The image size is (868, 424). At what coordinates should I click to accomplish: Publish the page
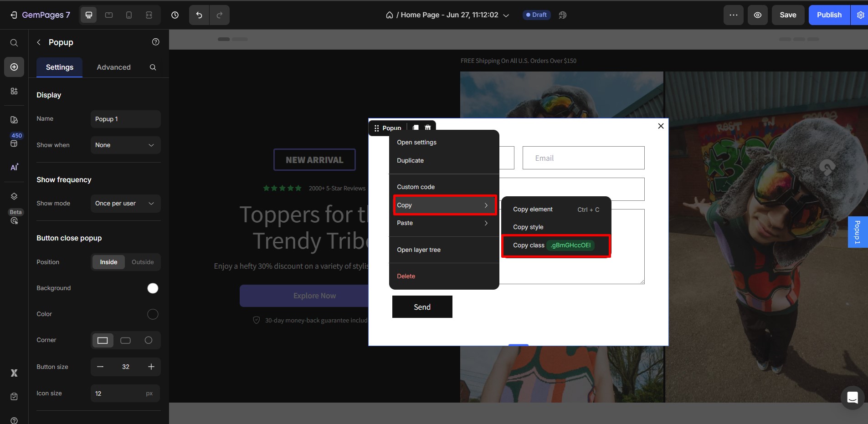click(x=829, y=15)
